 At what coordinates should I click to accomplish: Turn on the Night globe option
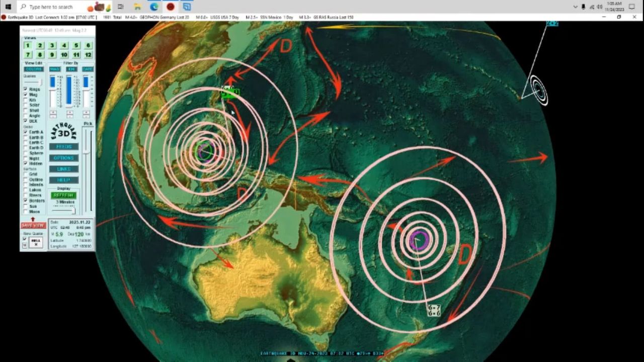[26, 158]
